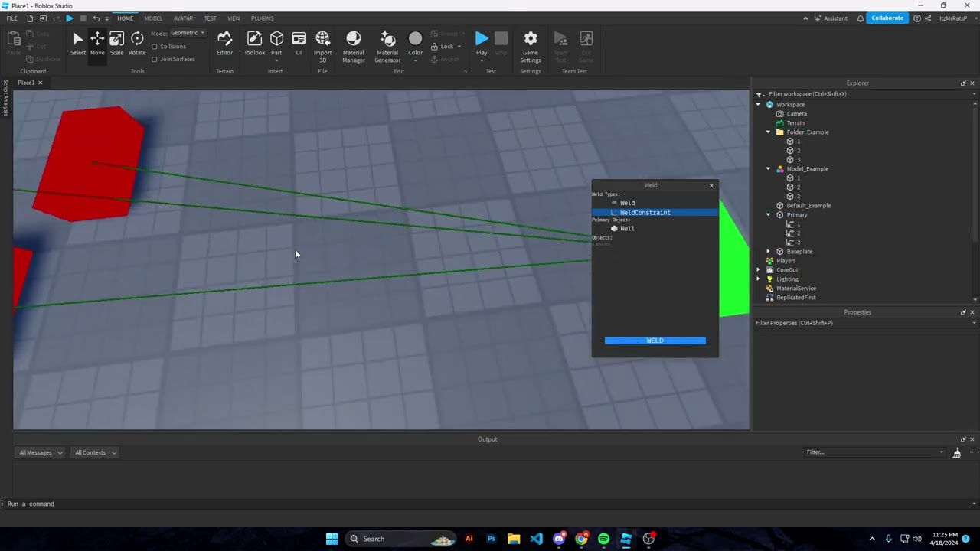The image size is (980, 551).
Task: Click the quick access Play icon
Action: 70,18
